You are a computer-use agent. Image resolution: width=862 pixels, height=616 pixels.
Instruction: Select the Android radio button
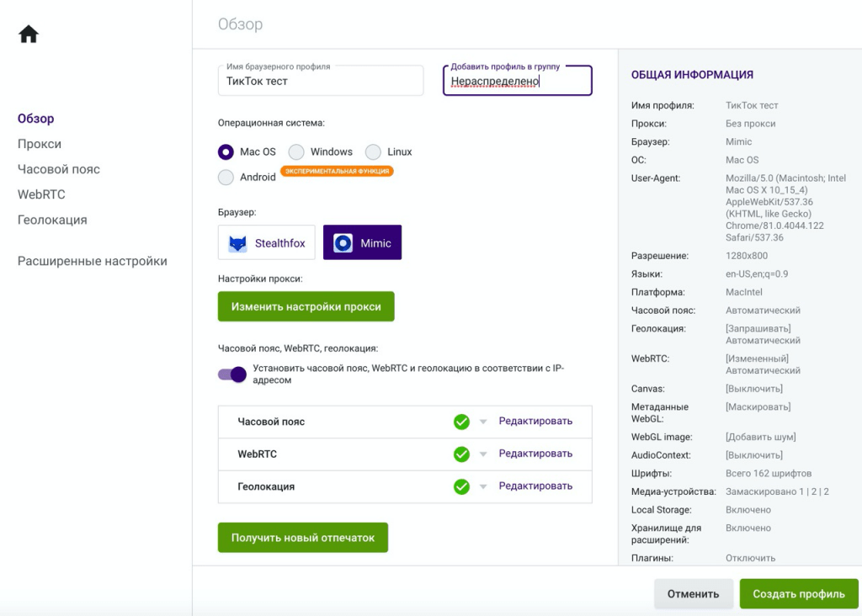(x=226, y=178)
